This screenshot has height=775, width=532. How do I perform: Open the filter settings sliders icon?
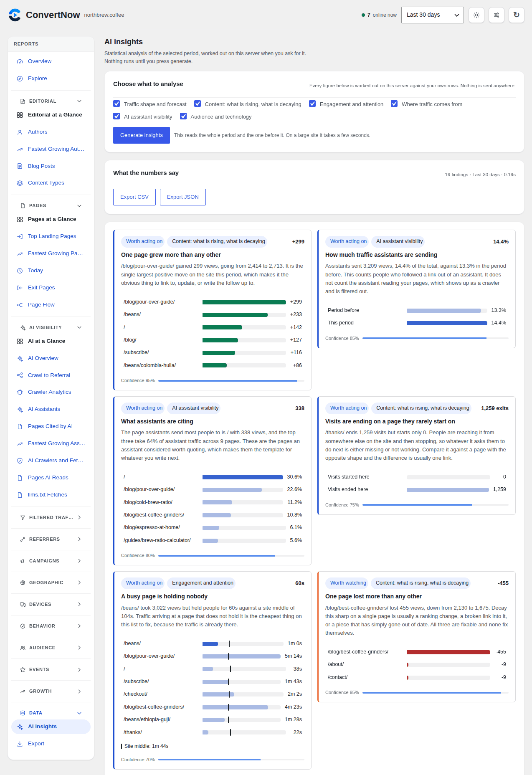497,15
